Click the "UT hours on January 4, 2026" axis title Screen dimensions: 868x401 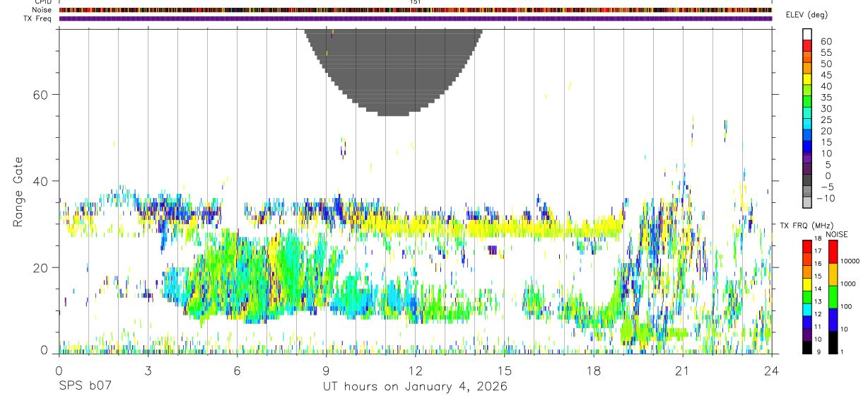click(x=415, y=387)
